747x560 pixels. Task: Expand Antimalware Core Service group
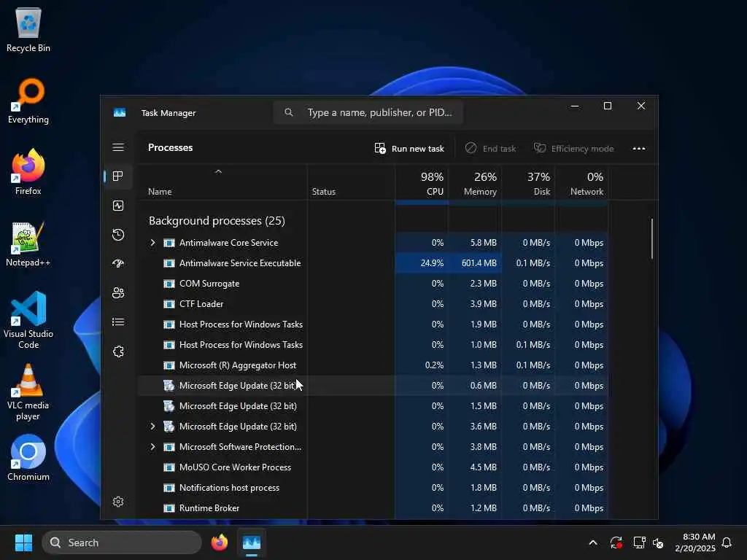click(152, 242)
